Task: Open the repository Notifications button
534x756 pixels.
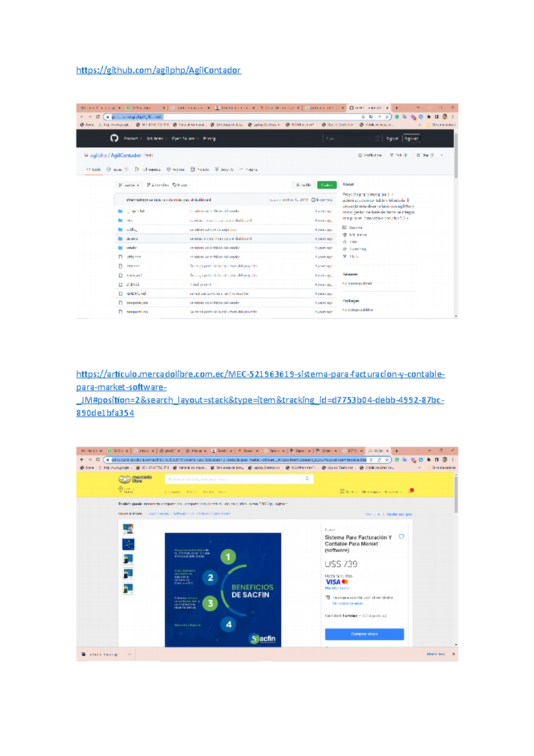Action: (370, 155)
